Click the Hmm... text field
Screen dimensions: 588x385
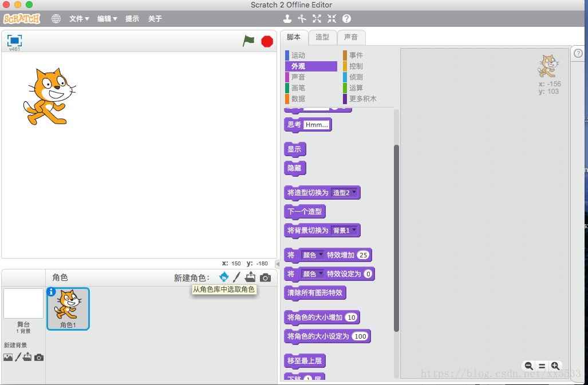317,125
